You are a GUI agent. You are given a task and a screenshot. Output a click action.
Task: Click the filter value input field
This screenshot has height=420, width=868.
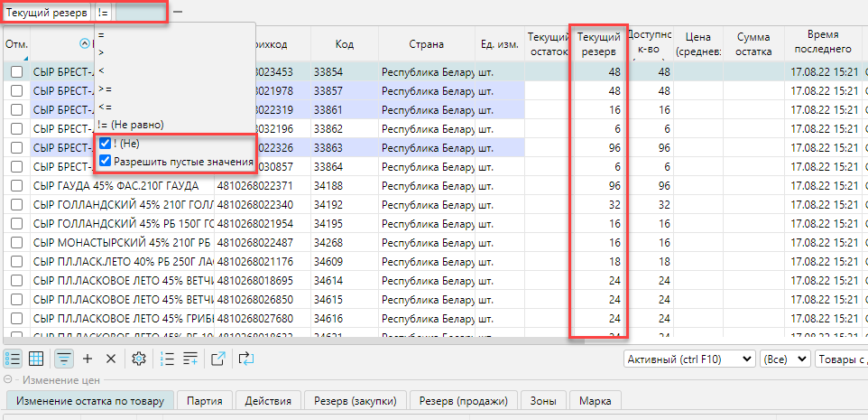[x=140, y=13]
